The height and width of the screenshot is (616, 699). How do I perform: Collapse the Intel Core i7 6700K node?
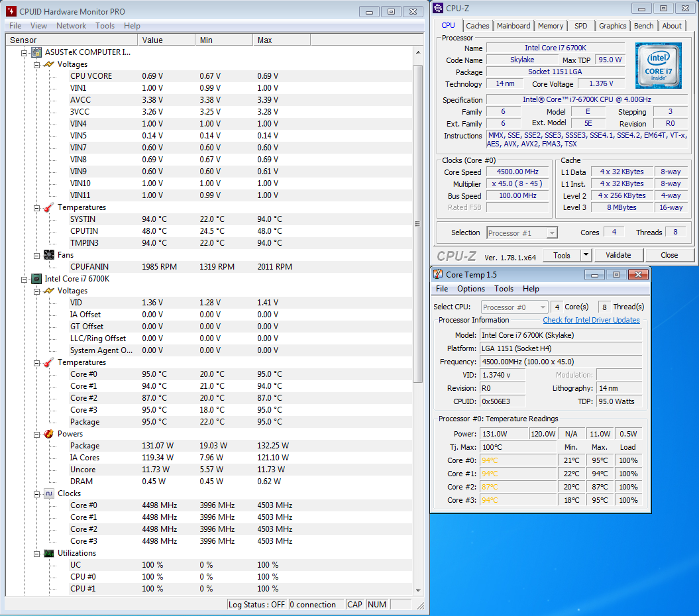coord(25,280)
